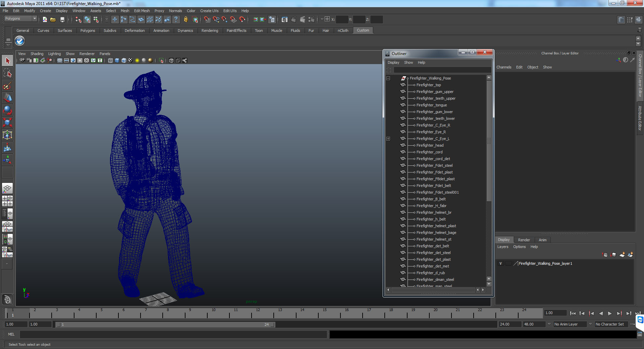
Task: Click the checkmark shelf button
Action: pos(20,41)
